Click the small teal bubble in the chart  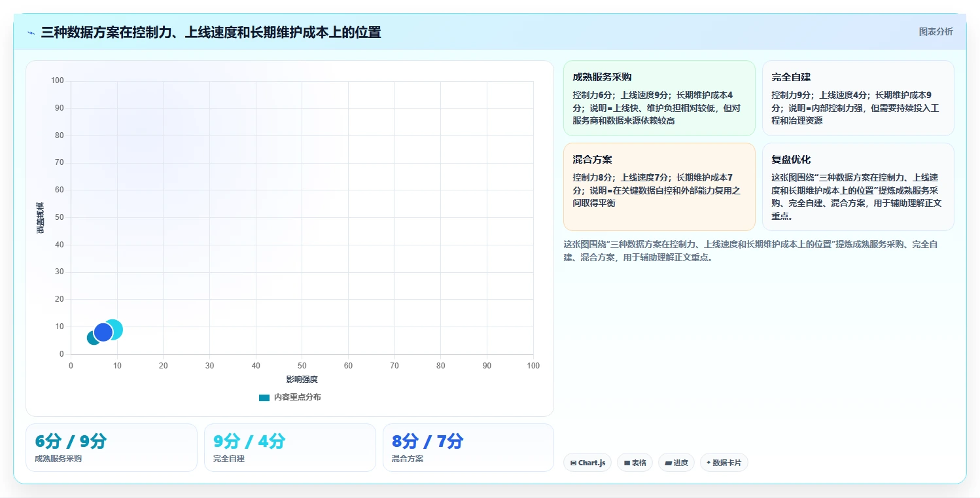(92, 338)
